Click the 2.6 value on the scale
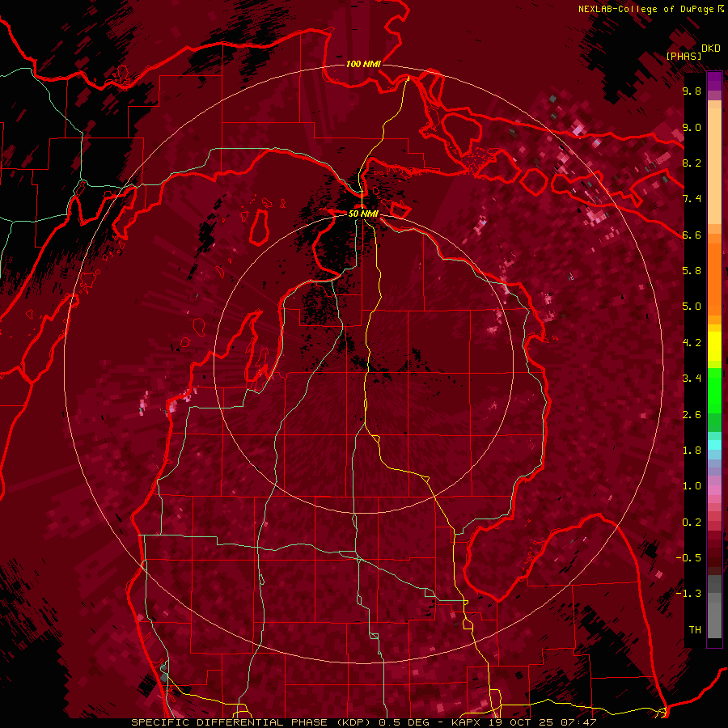 [x=692, y=415]
